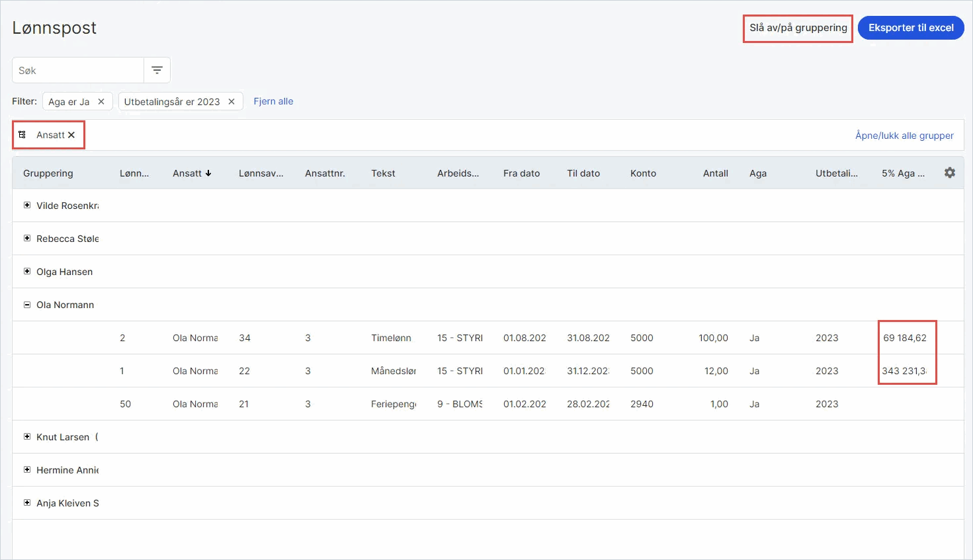Screen dimensions: 973x560
Task: Click the Utbetali... column header
Action: [836, 173]
